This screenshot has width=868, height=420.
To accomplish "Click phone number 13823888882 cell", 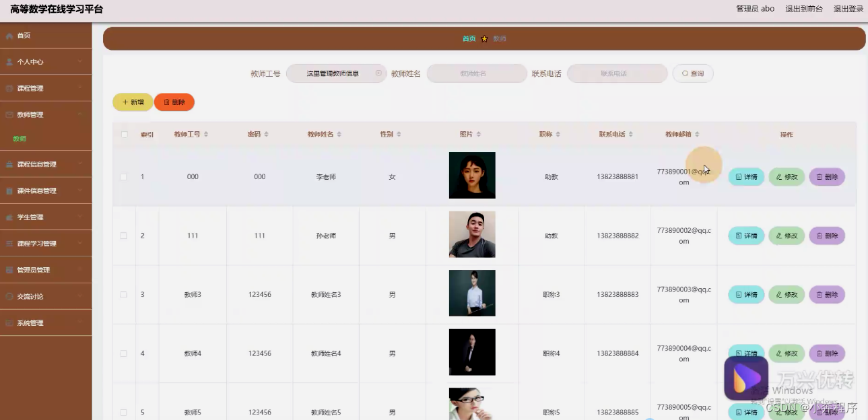I will [617, 236].
